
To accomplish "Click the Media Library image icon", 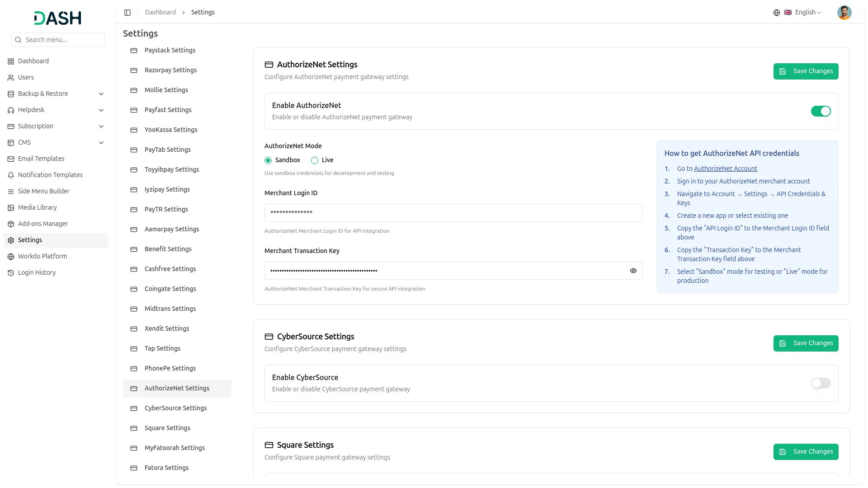I will [x=11, y=208].
